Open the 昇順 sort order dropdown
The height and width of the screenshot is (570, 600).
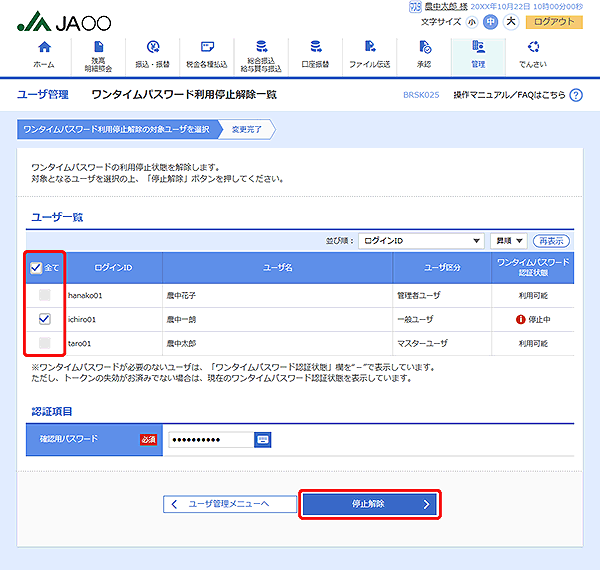pos(509,241)
